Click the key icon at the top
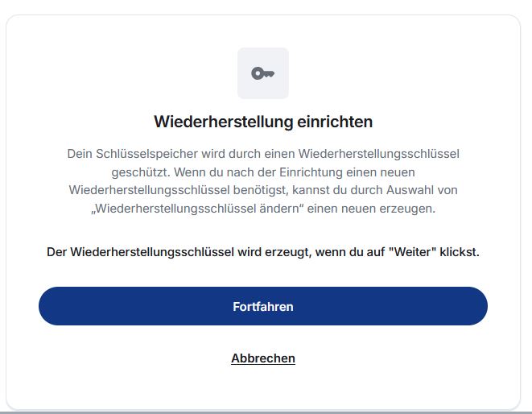Viewport: 532px width, 414px height. pyautogui.click(x=263, y=73)
